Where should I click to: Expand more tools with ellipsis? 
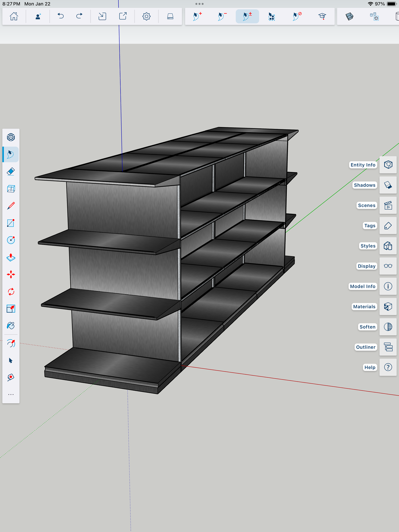point(11,395)
